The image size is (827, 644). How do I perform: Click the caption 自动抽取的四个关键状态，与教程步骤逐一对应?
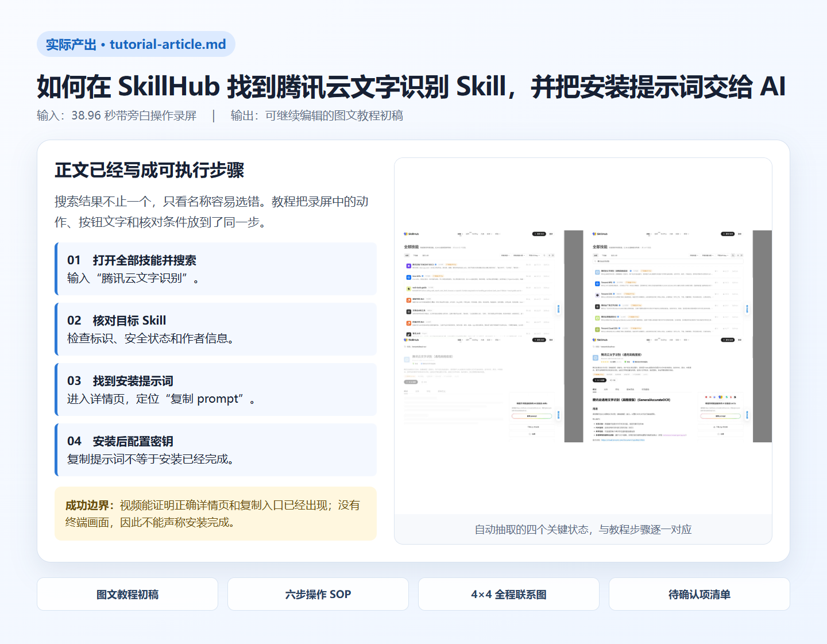[x=583, y=529]
